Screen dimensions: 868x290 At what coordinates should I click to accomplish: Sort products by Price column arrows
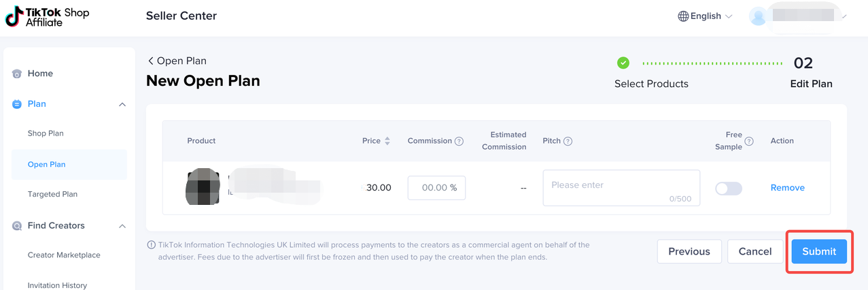pos(387,141)
